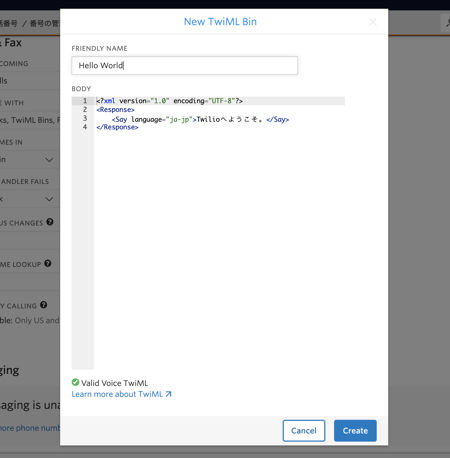Click the closing Response tag line
Screen dimensions: 450x458
click(x=117, y=127)
